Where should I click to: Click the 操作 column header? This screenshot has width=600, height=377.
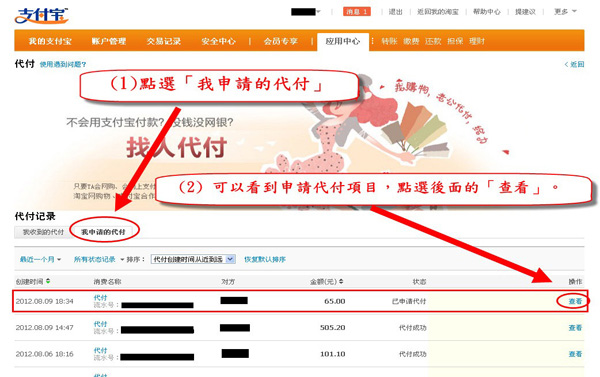pyautogui.click(x=575, y=282)
